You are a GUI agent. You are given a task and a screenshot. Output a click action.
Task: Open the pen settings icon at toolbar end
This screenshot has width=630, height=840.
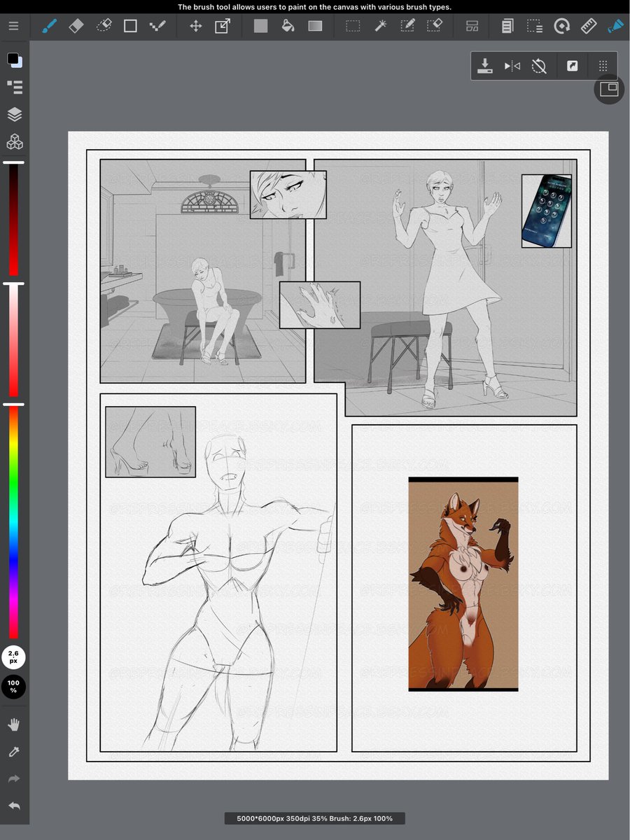pos(615,26)
